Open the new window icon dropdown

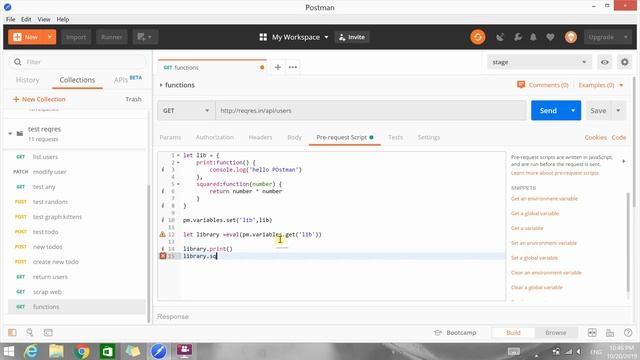pyautogui.click(x=145, y=37)
